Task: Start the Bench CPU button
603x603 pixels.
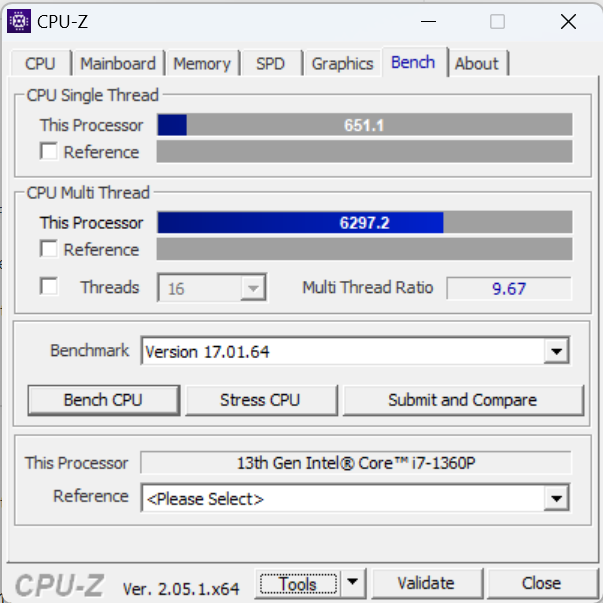Action: pyautogui.click(x=103, y=400)
